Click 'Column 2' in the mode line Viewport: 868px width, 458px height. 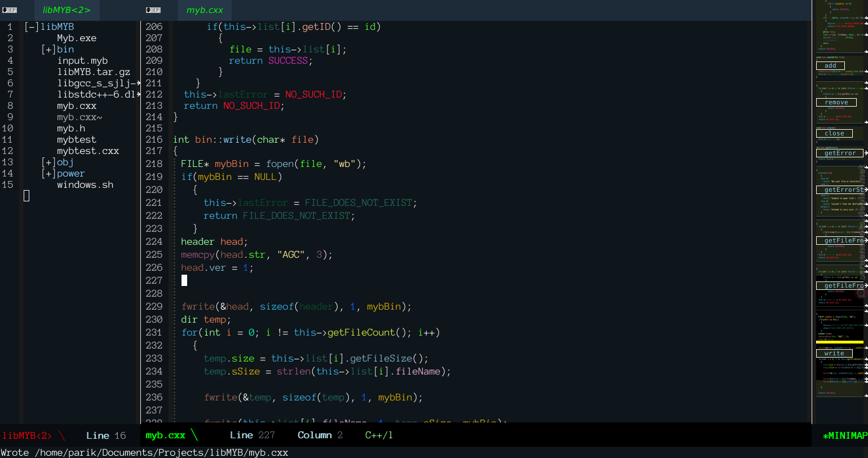pos(320,435)
